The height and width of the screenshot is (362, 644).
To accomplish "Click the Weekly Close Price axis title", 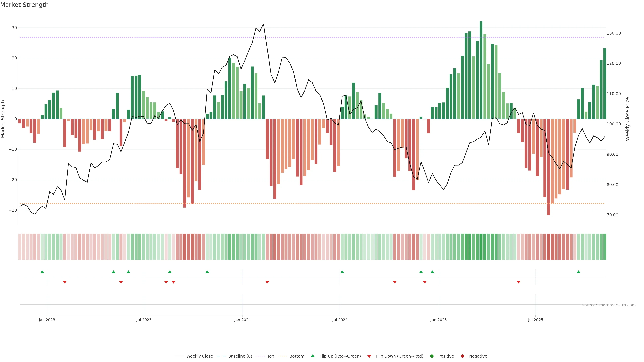I will click(x=628, y=119).
